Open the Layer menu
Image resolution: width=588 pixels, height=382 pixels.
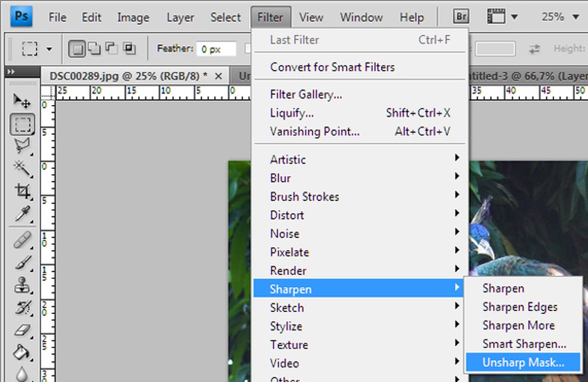coord(180,17)
